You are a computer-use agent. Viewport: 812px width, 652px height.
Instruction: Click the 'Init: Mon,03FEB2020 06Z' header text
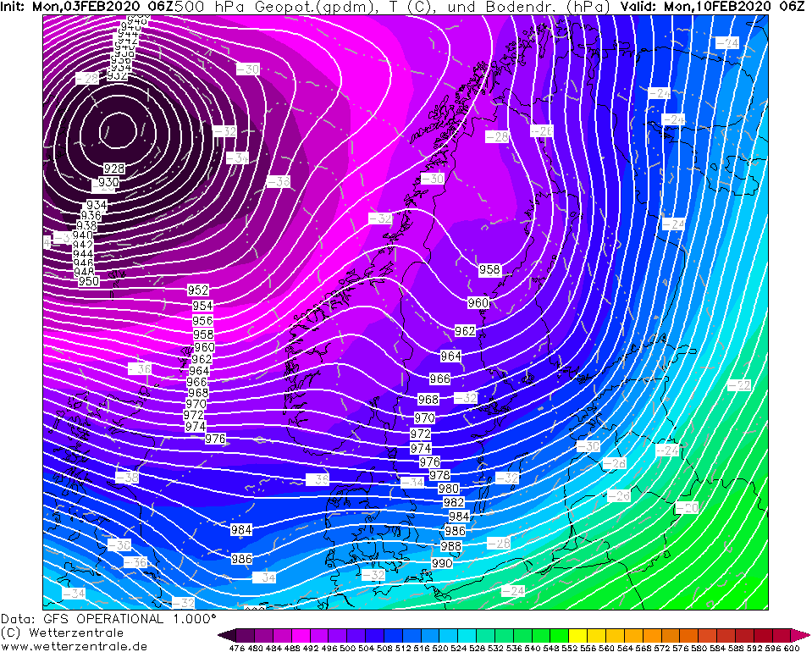coord(87,7)
